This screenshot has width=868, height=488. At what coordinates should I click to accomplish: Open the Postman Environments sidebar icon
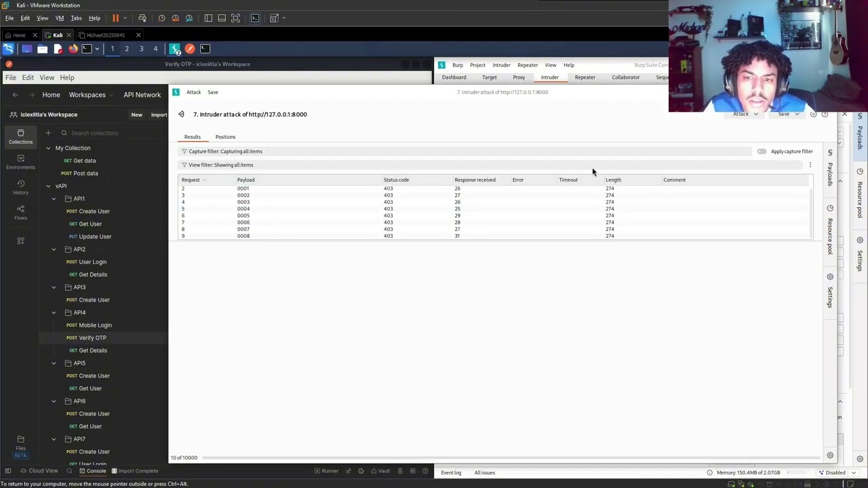tap(20, 162)
